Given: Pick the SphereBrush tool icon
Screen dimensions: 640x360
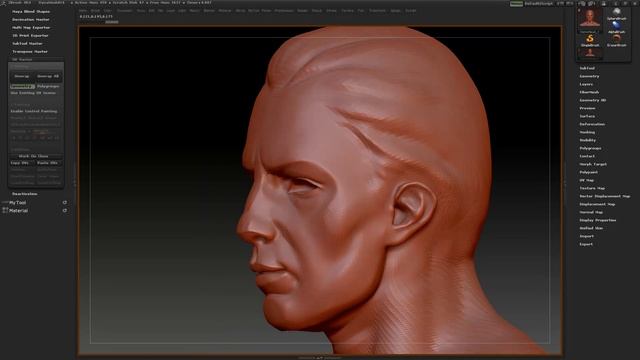Looking at the screenshot, I should tap(617, 13).
